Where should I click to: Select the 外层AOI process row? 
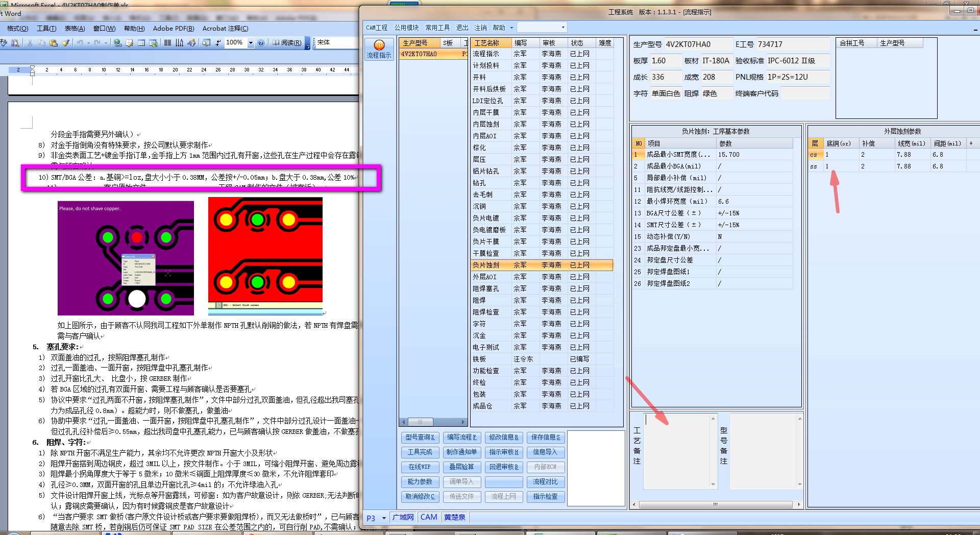pyautogui.click(x=542, y=277)
